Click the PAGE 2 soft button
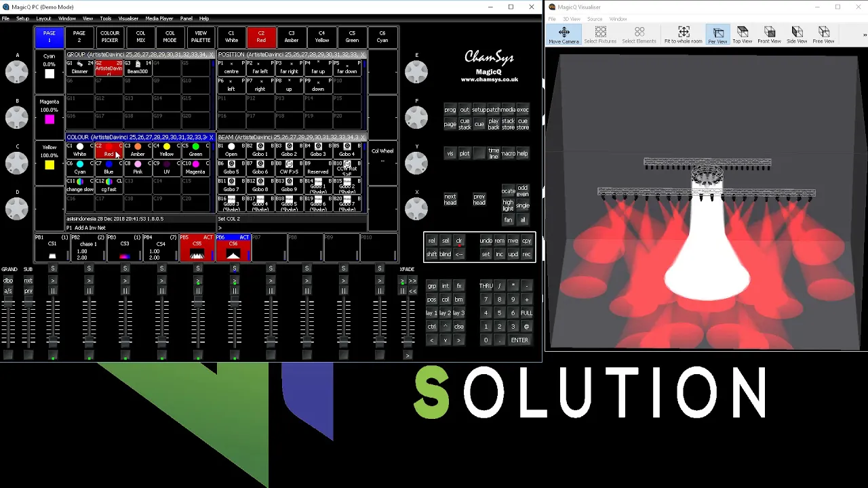The height and width of the screenshot is (488, 868). 79,37
